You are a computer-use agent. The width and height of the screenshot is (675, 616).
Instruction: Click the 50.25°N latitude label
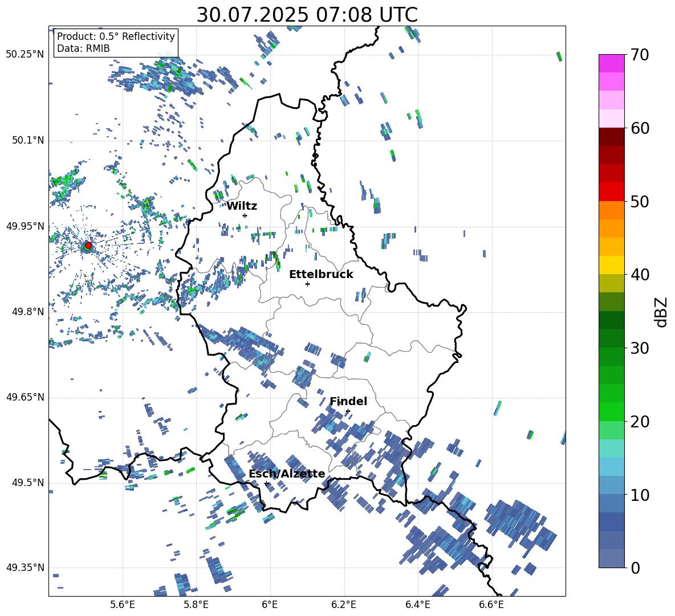point(25,55)
